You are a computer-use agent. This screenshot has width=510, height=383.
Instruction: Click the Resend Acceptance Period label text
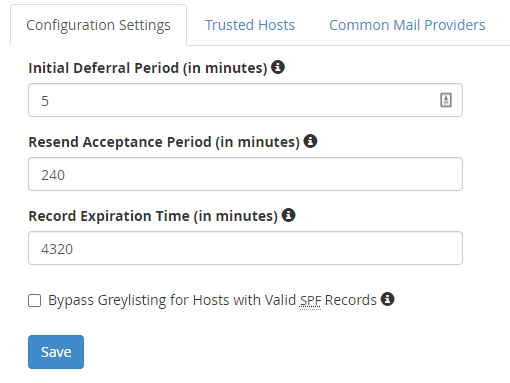pyautogui.click(x=164, y=142)
